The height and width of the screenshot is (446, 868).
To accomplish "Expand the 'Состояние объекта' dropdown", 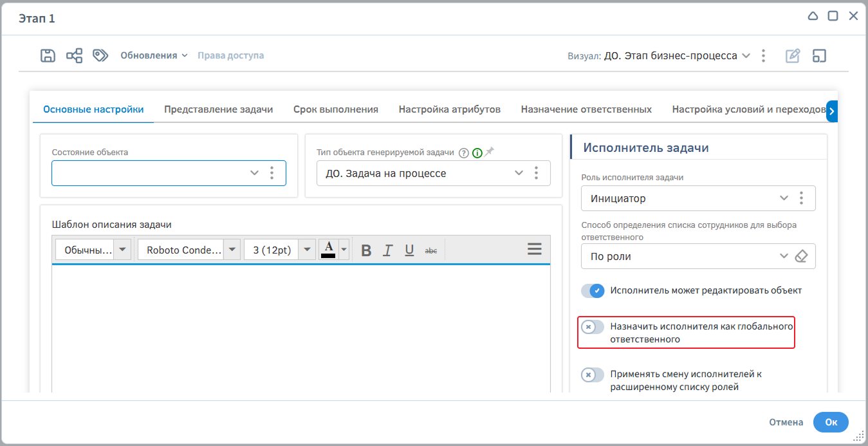I will click(254, 173).
